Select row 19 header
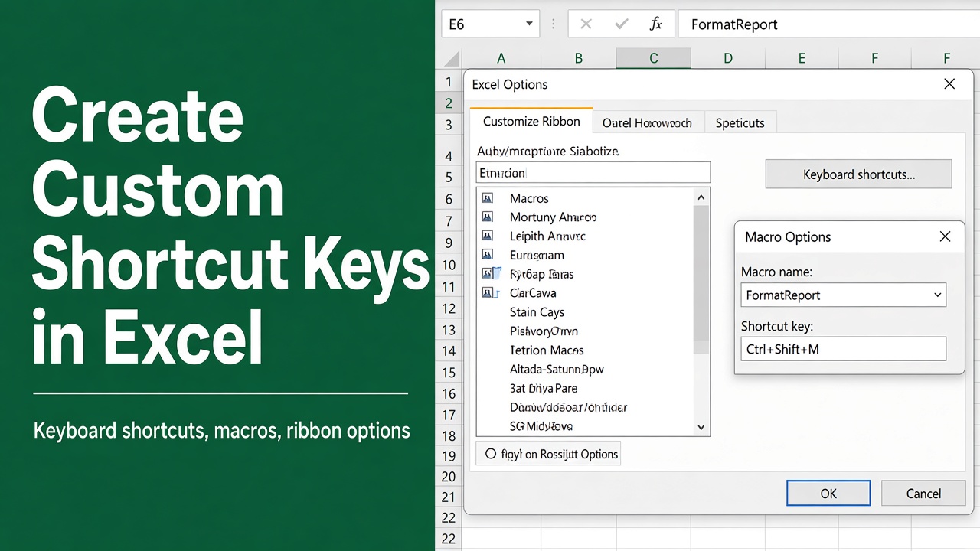Image resolution: width=980 pixels, height=551 pixels. 449,456
